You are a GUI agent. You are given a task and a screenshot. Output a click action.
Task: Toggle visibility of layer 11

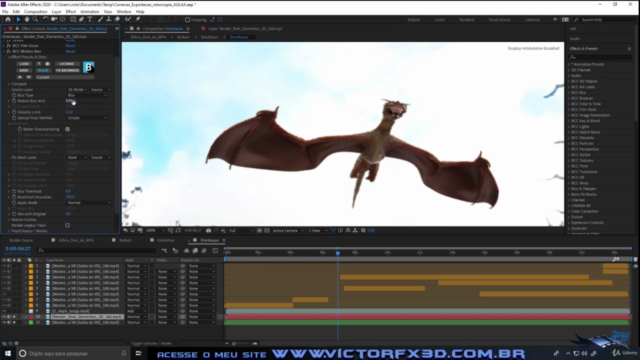(4, 322)
